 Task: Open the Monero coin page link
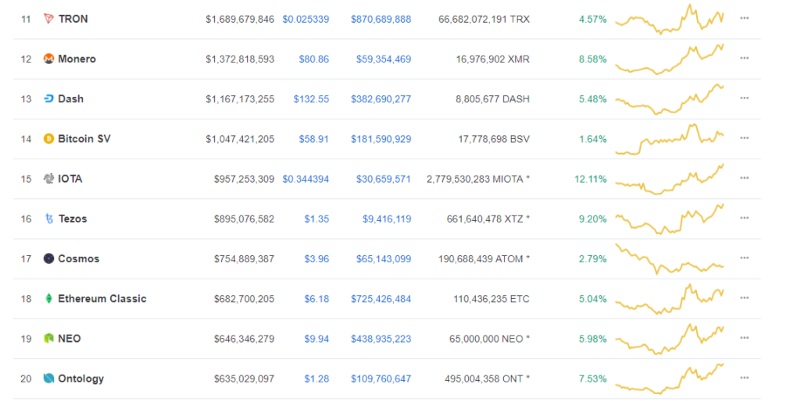(77, 59)
